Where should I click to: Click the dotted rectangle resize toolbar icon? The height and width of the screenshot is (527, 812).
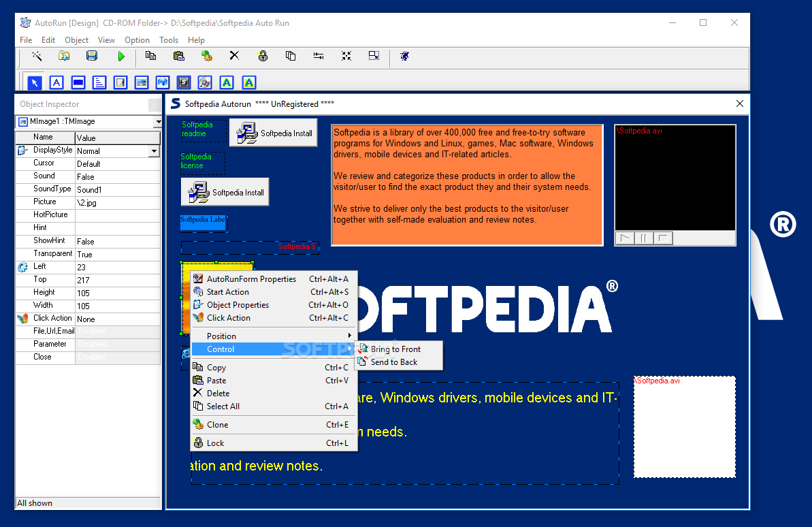pyautogui.click(x=374, y=56)
